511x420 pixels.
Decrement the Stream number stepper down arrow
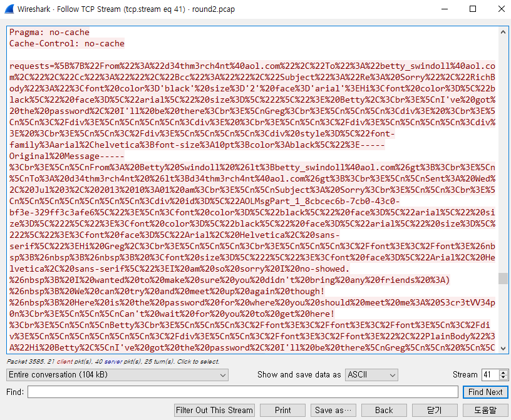(503, 377)
